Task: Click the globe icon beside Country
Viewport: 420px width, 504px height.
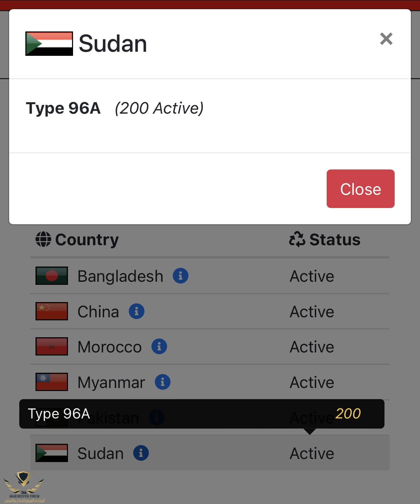Action: [x=43, y=239]
